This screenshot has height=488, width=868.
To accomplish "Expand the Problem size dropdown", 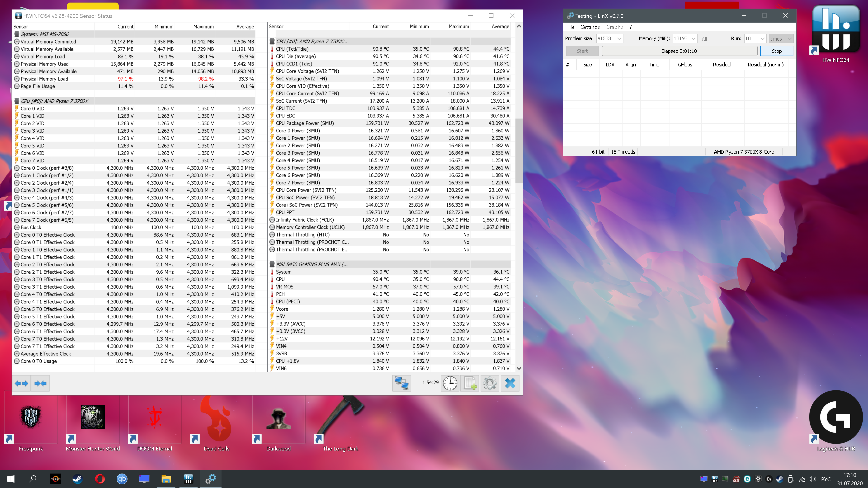I will click(619, 39).
